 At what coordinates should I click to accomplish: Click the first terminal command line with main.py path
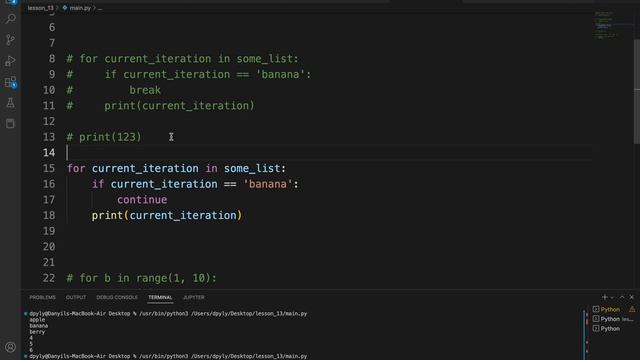[x=168, y=314]
